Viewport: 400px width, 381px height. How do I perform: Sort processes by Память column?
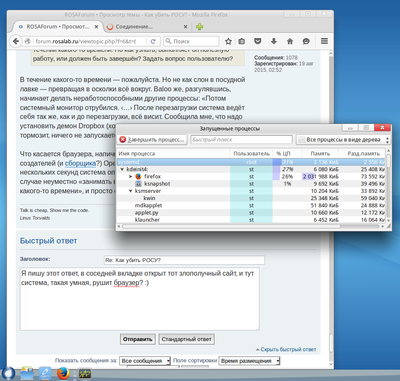(320, 154)
